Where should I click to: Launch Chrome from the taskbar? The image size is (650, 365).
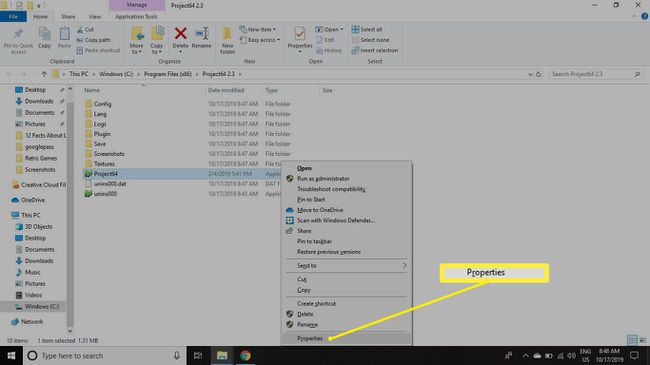pyautogui.click(x=245, y=355)
